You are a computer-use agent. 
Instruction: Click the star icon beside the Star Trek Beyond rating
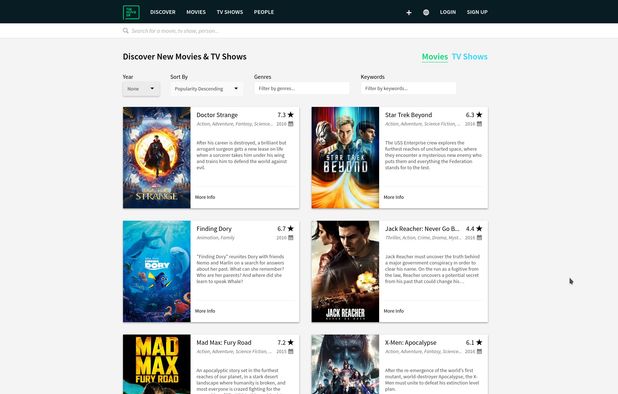pos(479,115)
